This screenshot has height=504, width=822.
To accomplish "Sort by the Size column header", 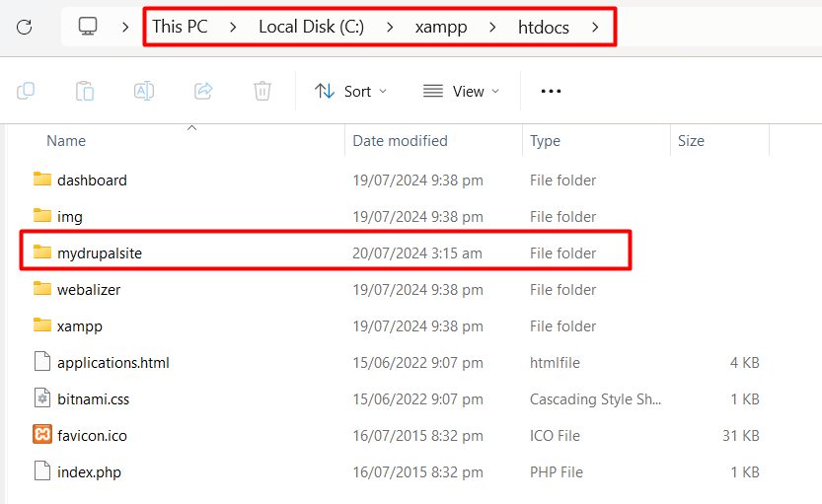I will pyautogui.click(x=691, y=141).
